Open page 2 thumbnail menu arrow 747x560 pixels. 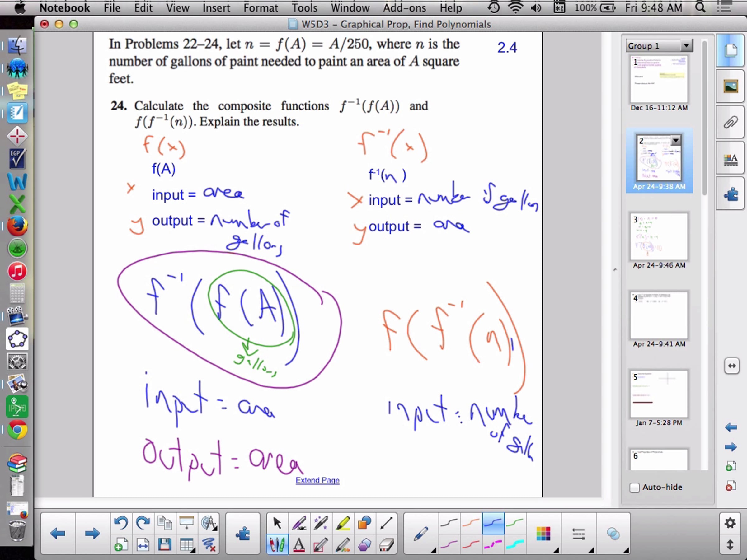click(676, 140)
